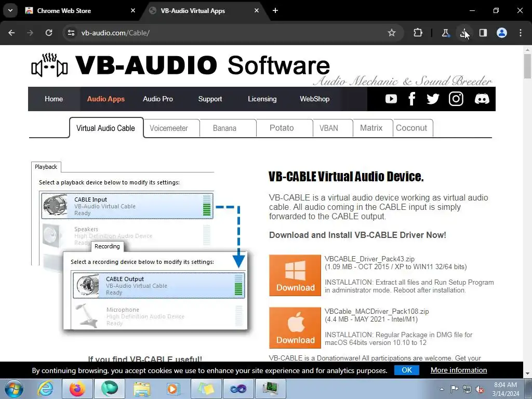Image resolution: width=532 pixels, height=399 pixels.
Task: Open the Licensing menu item
Action: (262, 99)
